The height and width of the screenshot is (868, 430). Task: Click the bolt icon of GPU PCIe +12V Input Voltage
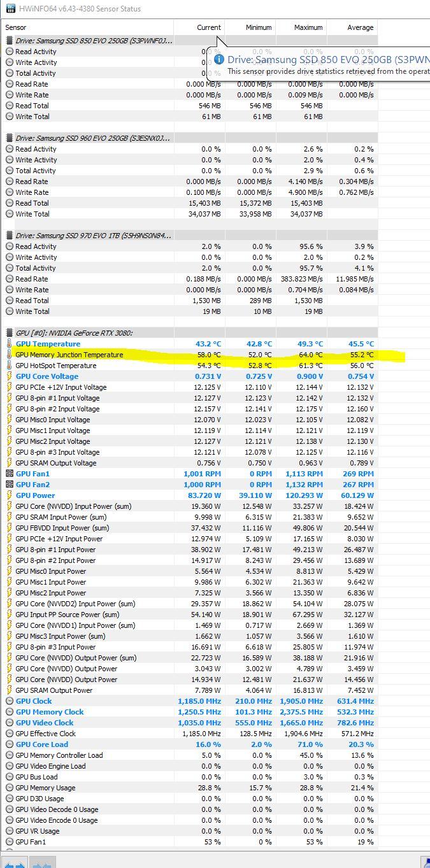tap(10, 387)
